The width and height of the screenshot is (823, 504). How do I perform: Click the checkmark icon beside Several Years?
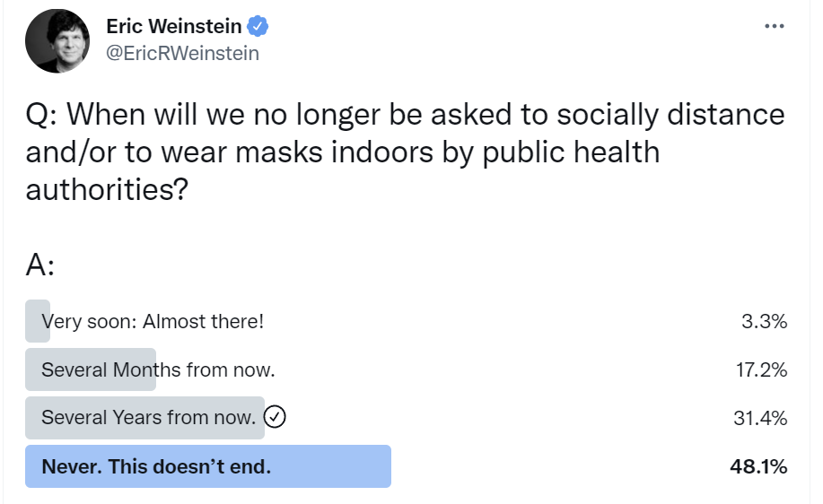tap(276, 417)
